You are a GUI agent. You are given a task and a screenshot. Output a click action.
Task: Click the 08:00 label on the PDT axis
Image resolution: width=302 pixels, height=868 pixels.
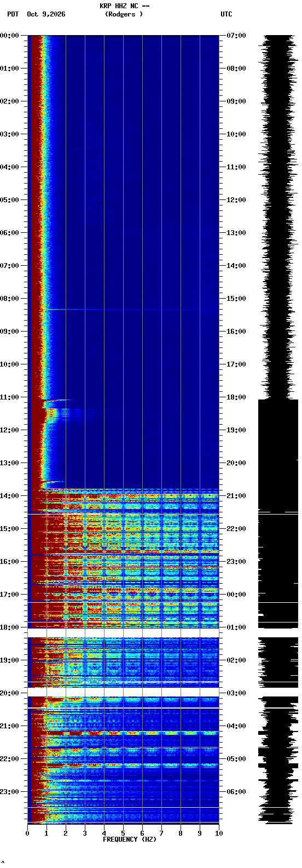point(9,299)
